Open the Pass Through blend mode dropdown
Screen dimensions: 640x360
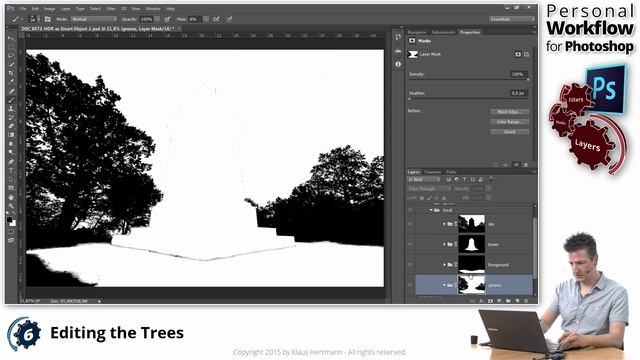pyautogui.click(x=429, y=189)
